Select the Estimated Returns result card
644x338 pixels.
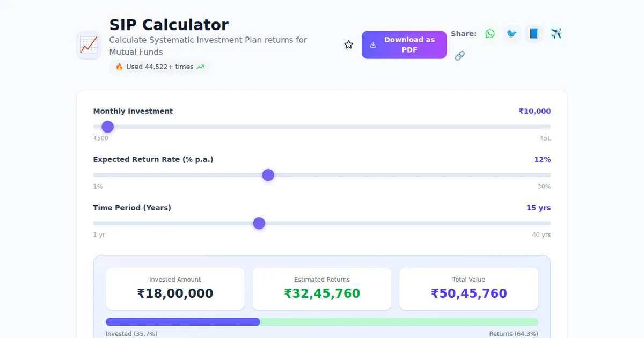pyautogui.click(x=322, y=289)
